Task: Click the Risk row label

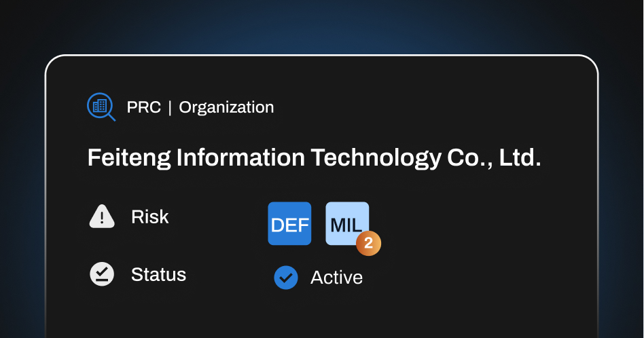Action: tap(150, 217)
